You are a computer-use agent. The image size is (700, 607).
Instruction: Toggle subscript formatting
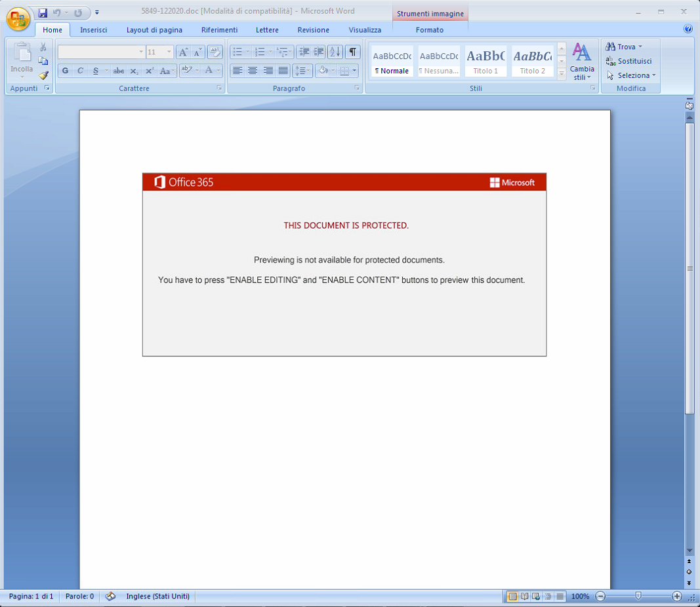(134, 71)
